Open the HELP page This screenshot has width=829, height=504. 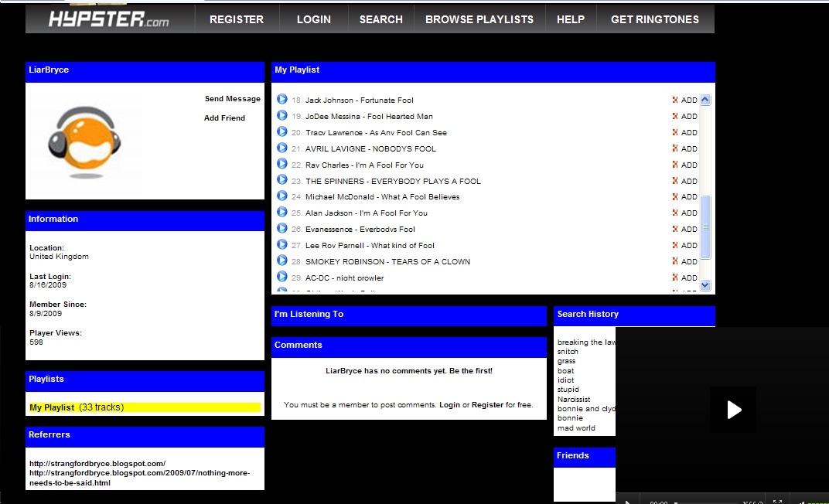pos(571,19)
